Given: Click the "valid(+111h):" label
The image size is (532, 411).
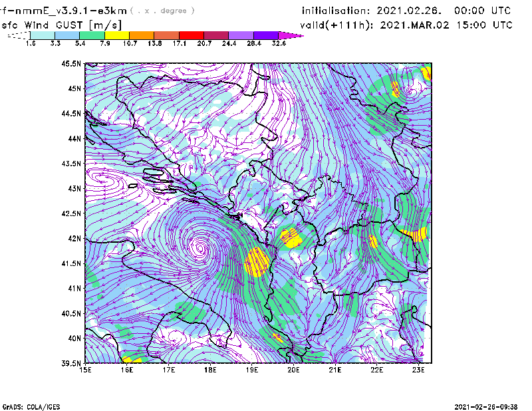Looking at the screenshot, I should [x=336, y=25].
